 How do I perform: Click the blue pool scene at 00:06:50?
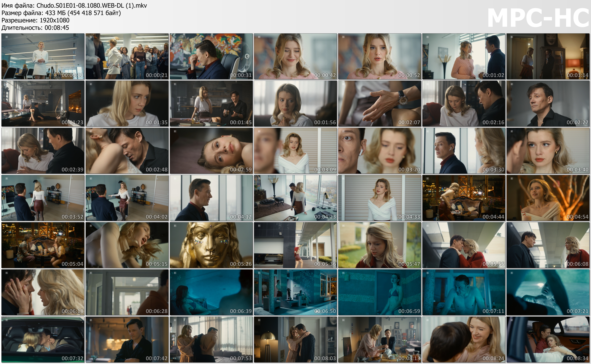295,292
